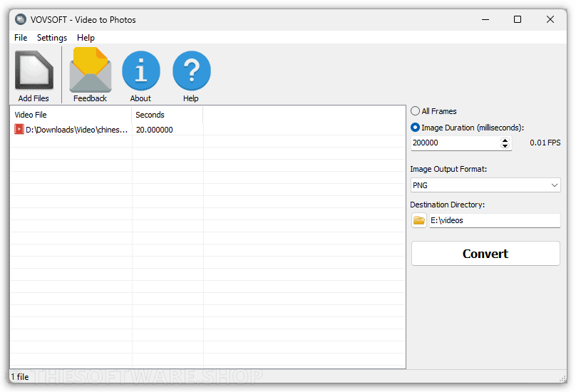Maximize the Video to Photos window

pos(518,19)
